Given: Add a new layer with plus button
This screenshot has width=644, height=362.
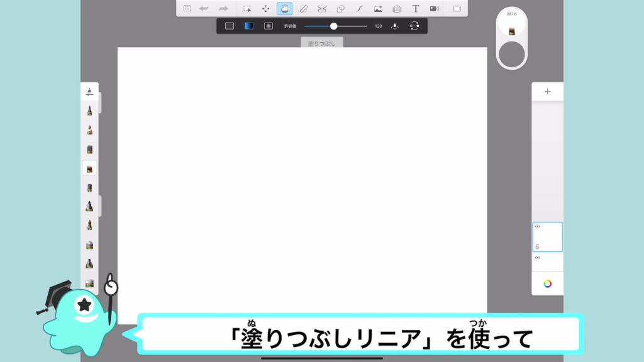Looking at the screenshot, I should [547, 92].
